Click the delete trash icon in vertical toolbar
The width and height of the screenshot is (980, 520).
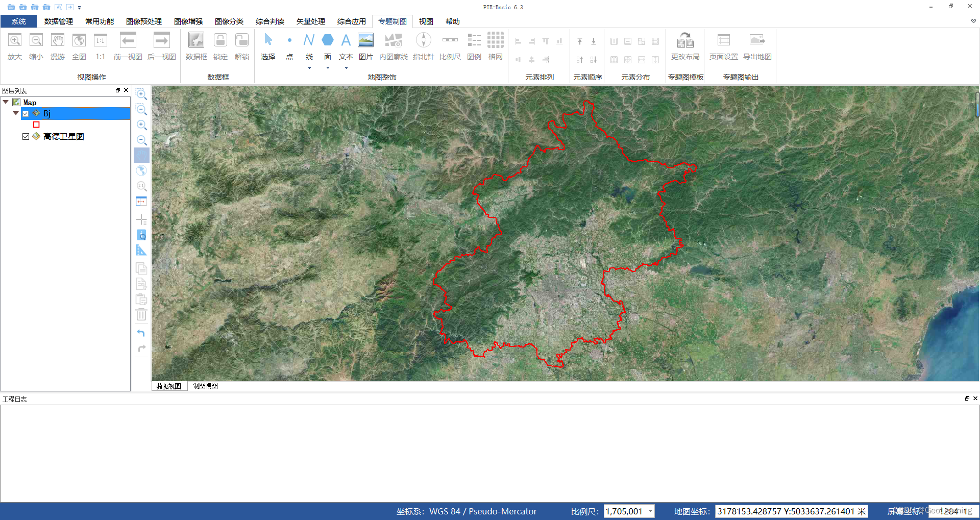(x=141, y=314)
